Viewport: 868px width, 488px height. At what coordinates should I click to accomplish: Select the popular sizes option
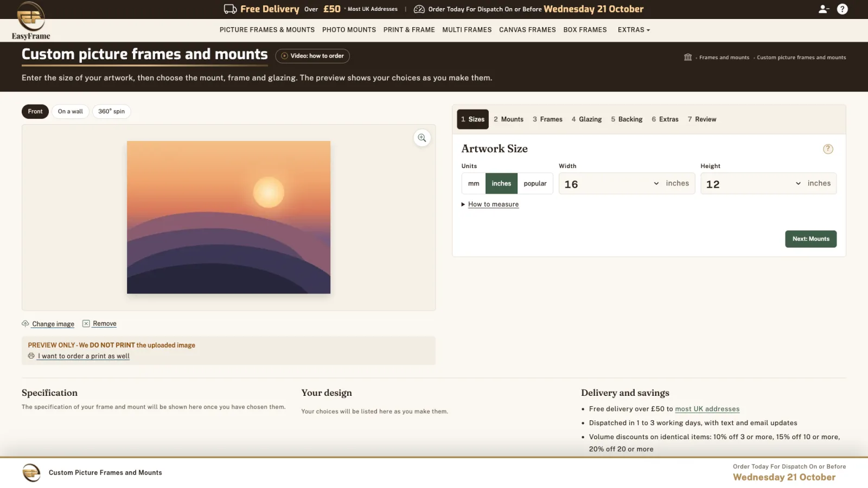(535, 184)
